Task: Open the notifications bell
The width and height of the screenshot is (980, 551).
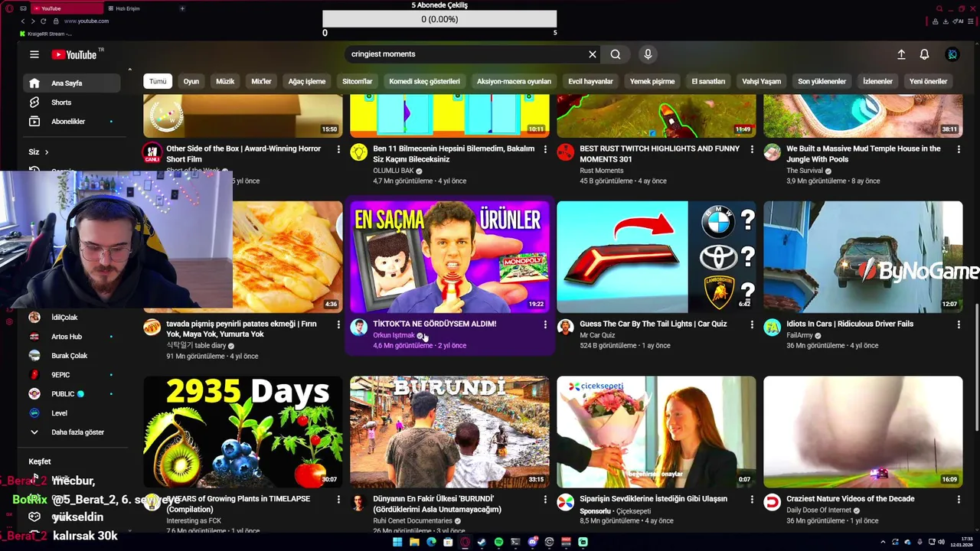Action: [924, 54]
